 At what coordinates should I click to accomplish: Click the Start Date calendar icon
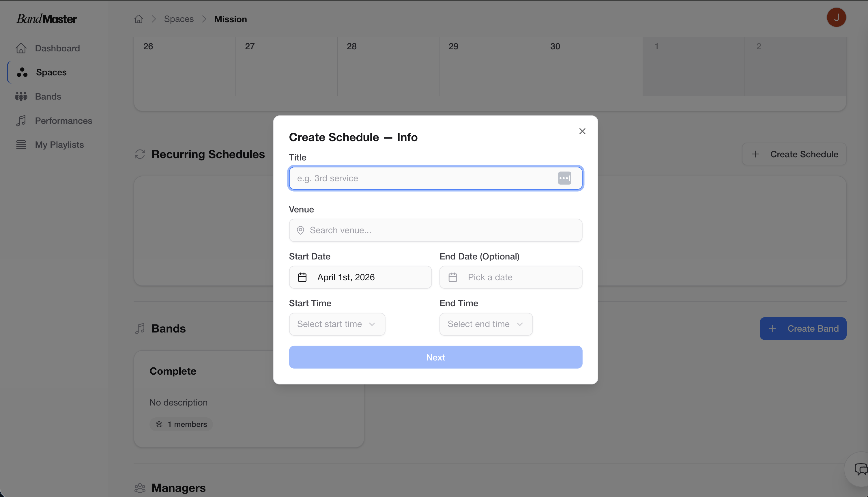click(x=302, y=277)
